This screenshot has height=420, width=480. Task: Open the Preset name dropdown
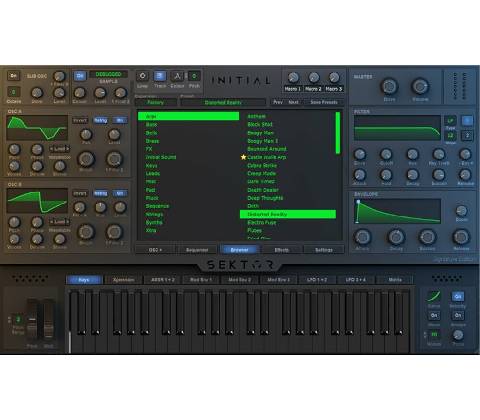tap(223, 102)
